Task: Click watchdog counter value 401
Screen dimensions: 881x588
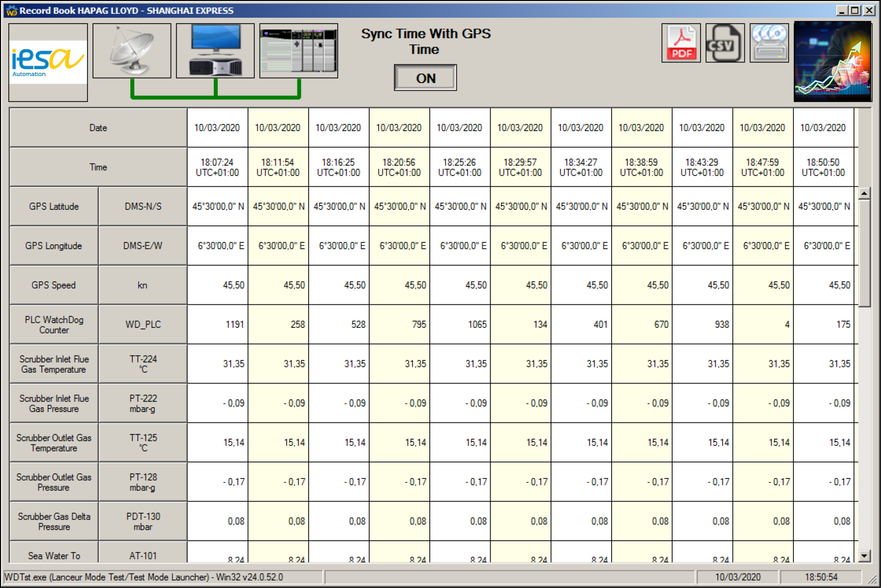Action: 581,324
